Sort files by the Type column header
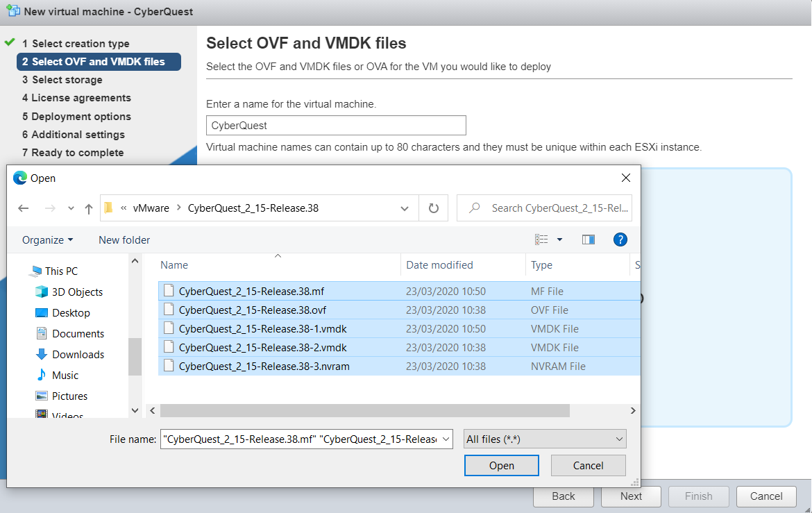Screen dimensions: 812x513 tap(541, 264)
